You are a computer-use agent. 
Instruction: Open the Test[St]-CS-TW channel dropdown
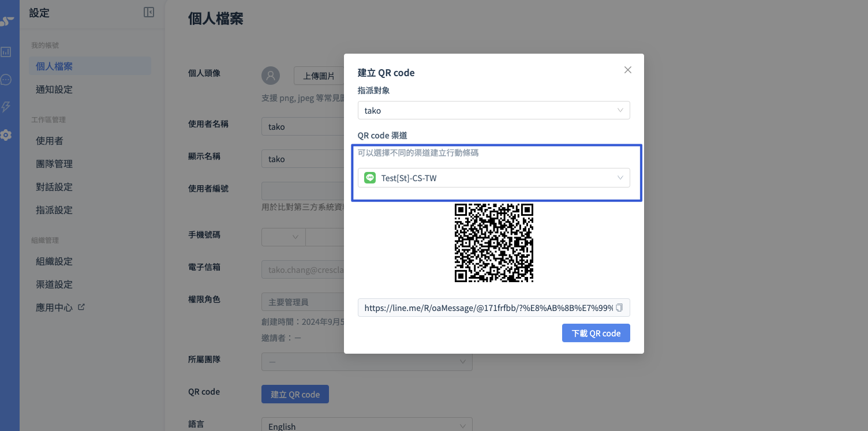point(494,178)
